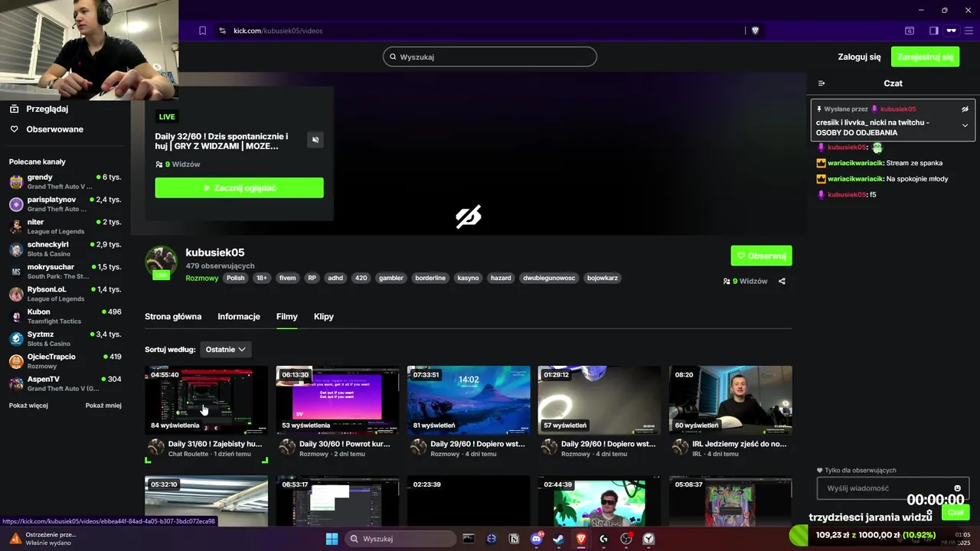
Task: Click the green Zarejestruj się button
Action: click(925, 57)
